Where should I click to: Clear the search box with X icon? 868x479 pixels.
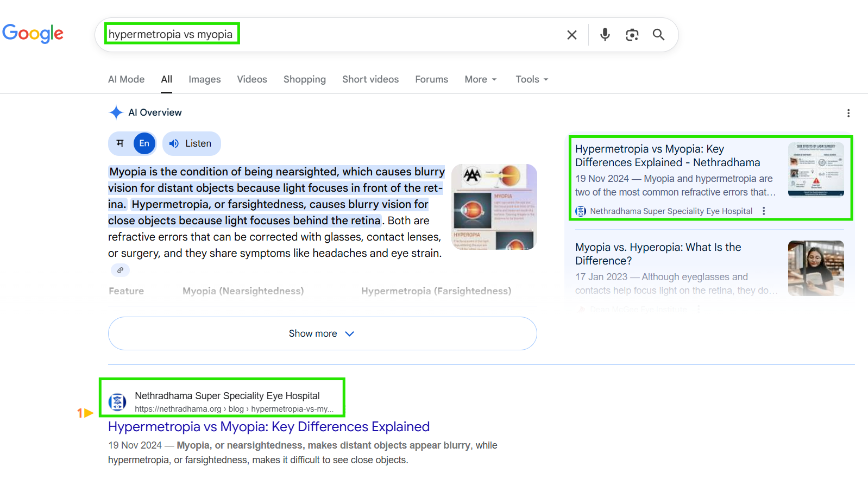571,35
